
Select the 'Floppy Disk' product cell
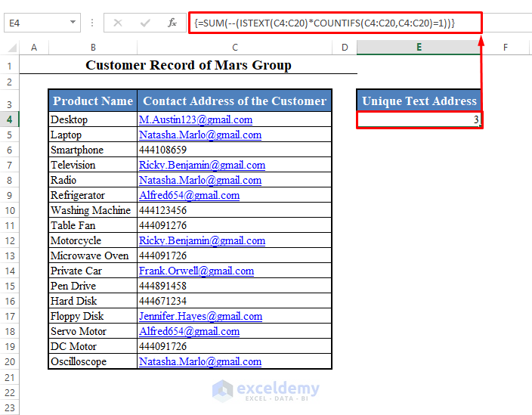point(93,316)
